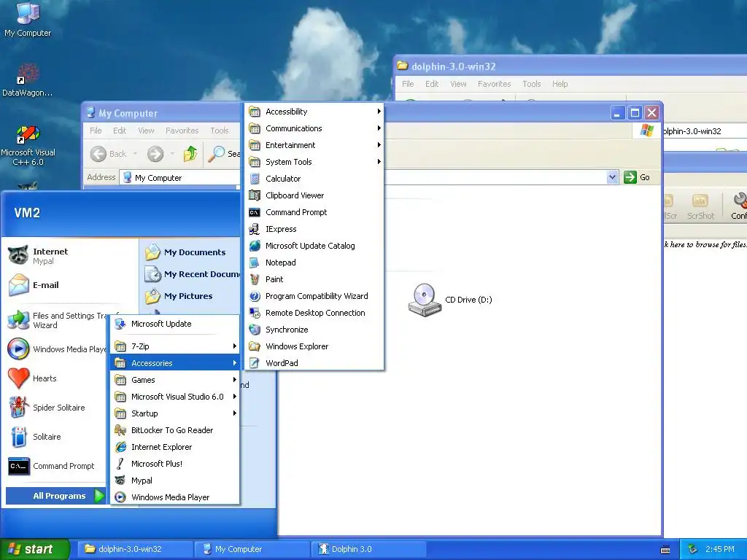Open My Documents from Start menu
This screenshot has height=560, width=747.
click(191, 252)
